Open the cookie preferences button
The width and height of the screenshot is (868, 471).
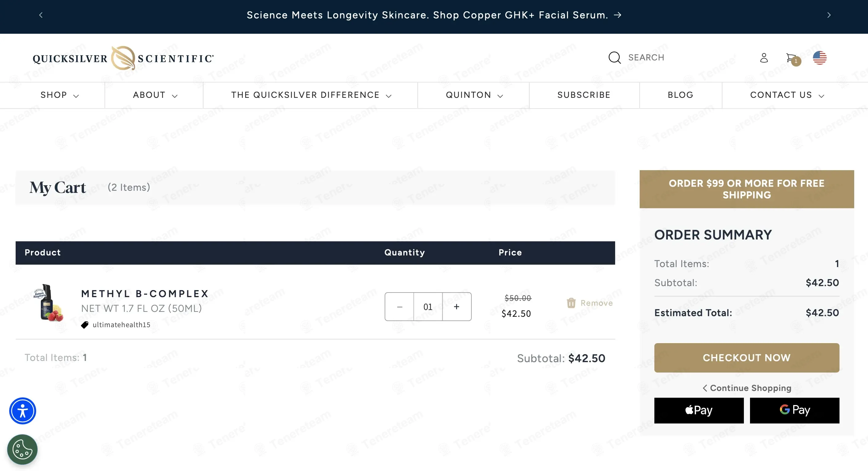point(22,449)
